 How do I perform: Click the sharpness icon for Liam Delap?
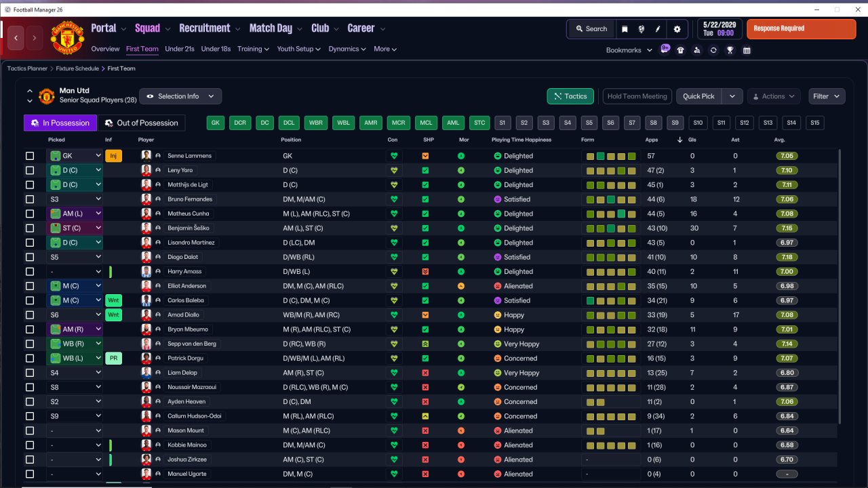tap(425, 373)
